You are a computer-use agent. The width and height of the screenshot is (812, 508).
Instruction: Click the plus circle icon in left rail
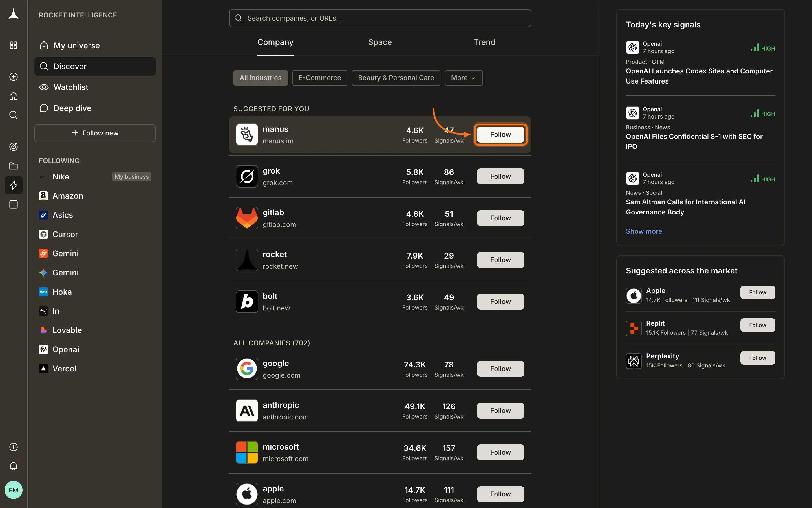[14, 77]
